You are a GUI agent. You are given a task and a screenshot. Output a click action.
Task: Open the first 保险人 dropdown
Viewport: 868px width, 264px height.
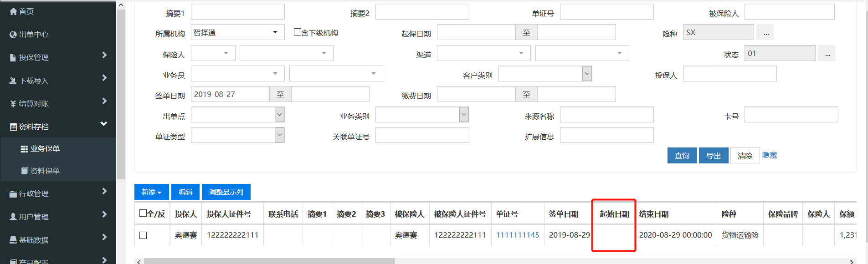pyautogui.click(x=213, y=53)
